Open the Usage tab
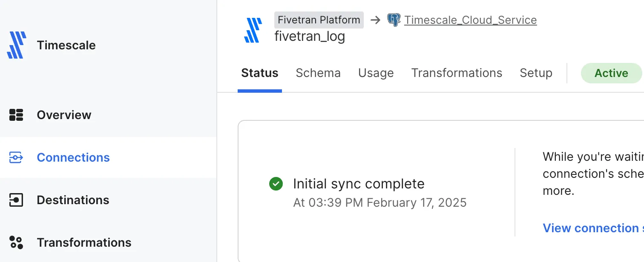 (x=376, y=73)
